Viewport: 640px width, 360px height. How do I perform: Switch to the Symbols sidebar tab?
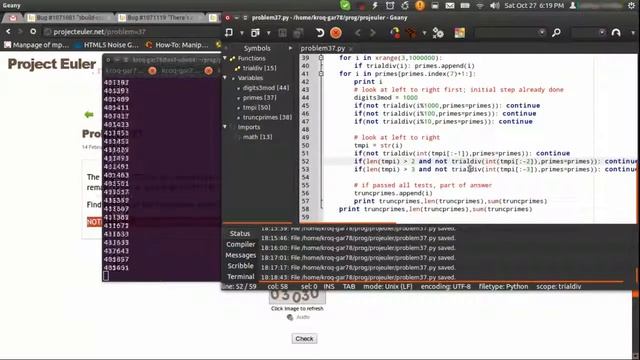(257, 48)
